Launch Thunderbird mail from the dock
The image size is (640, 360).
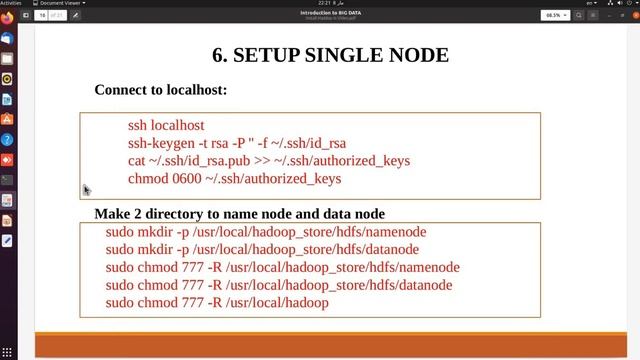[x=7, y=39]
